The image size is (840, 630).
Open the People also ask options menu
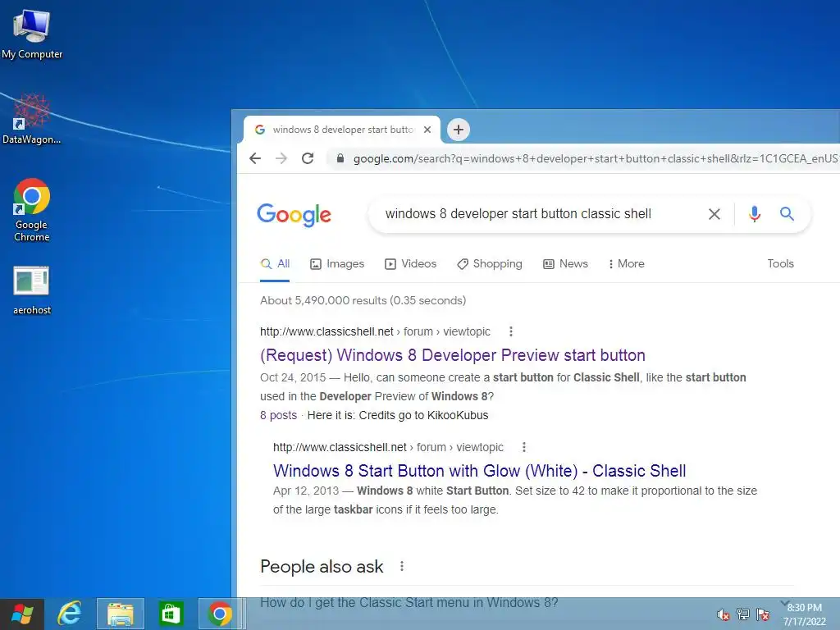pos(402,566)
